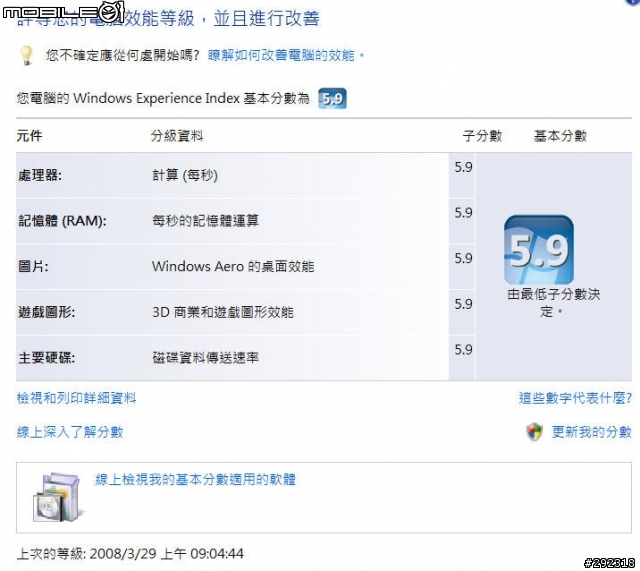This screenshot has height=571, width=640.
Task: Select the 處理器 row label
Action: point(40,176)
